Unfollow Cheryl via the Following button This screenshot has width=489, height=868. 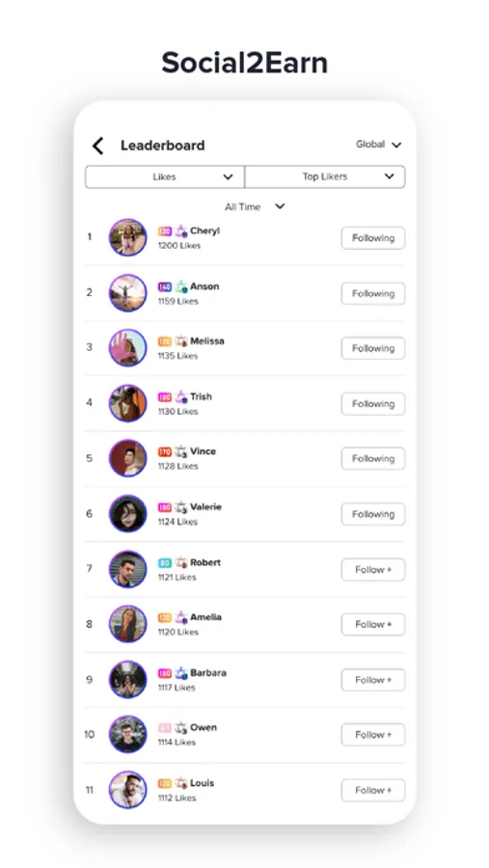372,238
